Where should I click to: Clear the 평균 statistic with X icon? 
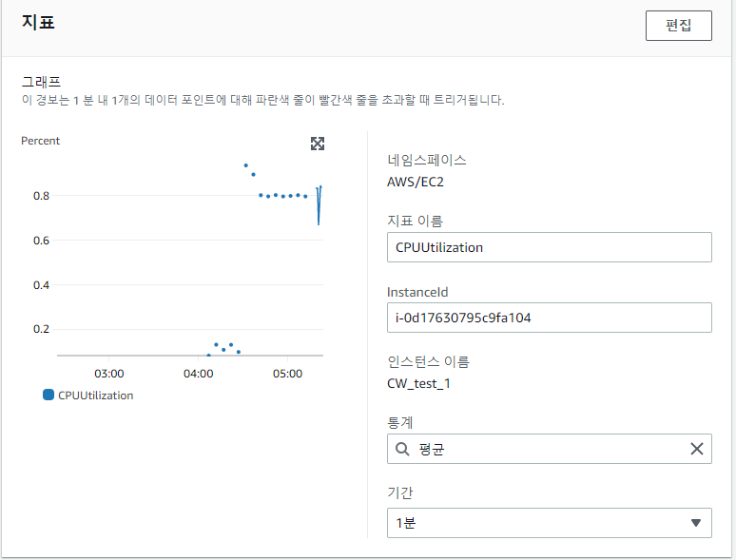coord(697,449)
